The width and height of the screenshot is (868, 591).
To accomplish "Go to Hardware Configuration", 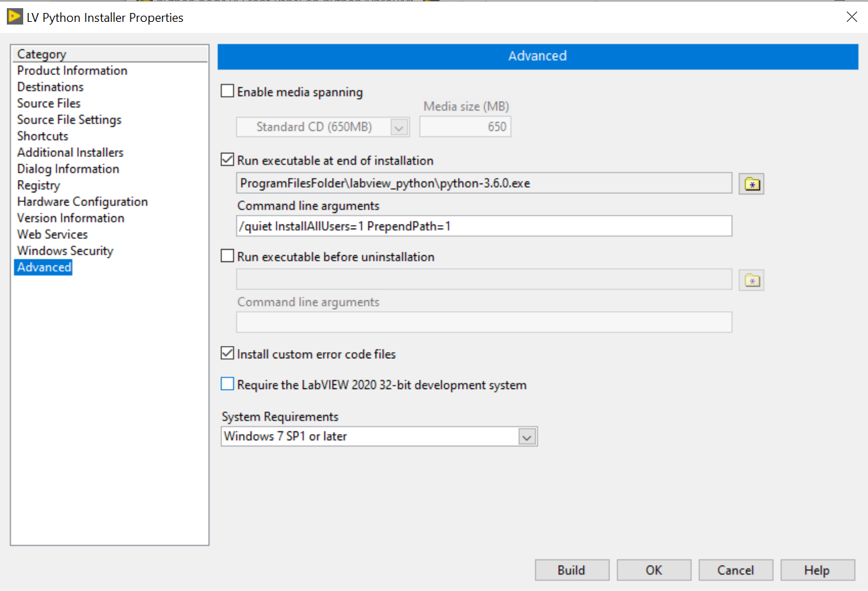I will tap(83, 202).
